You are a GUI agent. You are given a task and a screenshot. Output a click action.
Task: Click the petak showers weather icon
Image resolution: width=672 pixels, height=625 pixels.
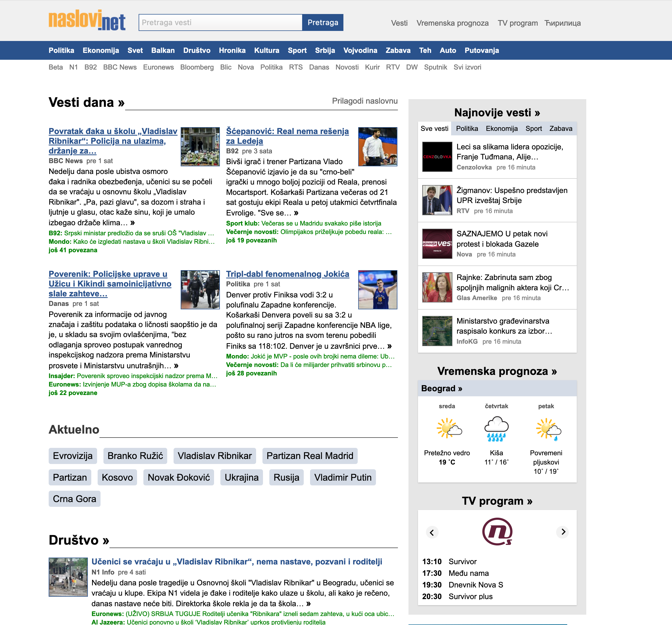(548, 429)
